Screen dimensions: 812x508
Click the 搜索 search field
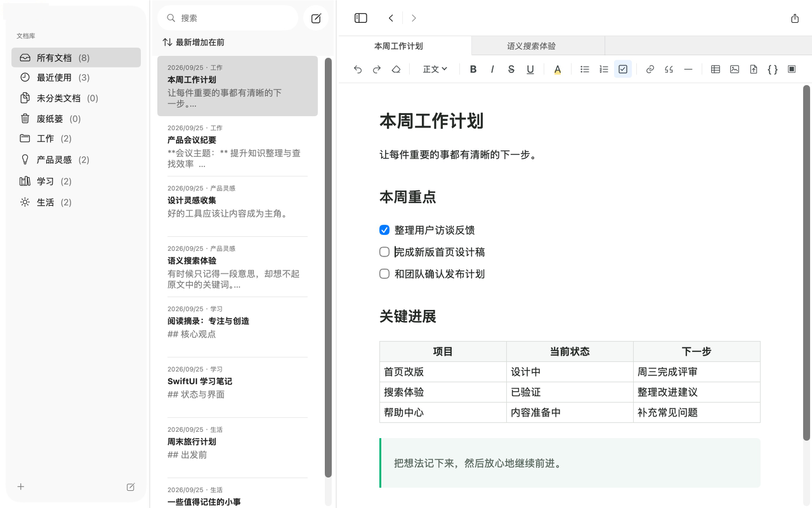tap(228, 18)
